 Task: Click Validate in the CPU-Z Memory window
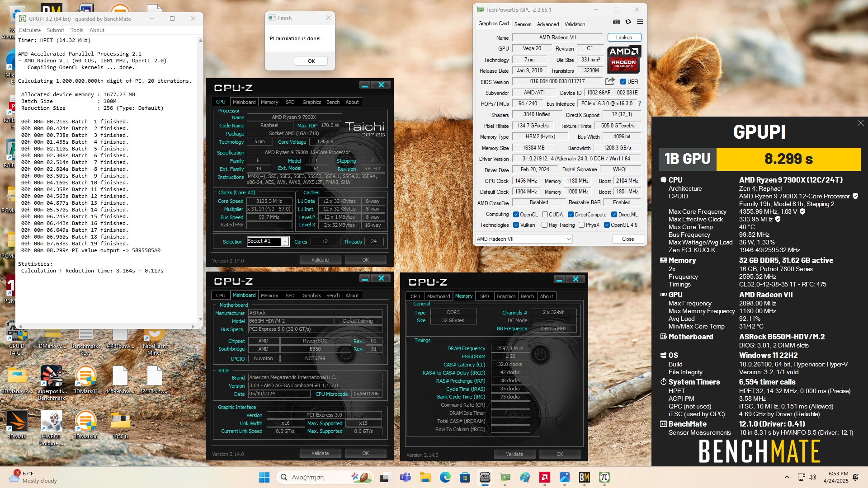tap(514, 454)
